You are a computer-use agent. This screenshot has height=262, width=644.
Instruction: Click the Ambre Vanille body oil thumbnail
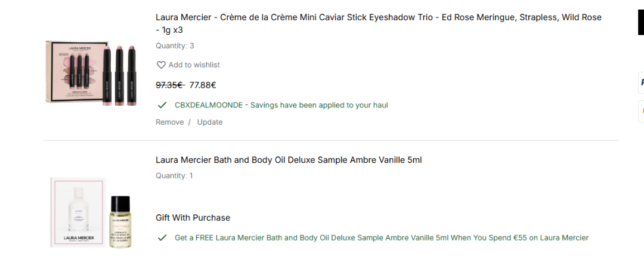click(x=89, y=212)
